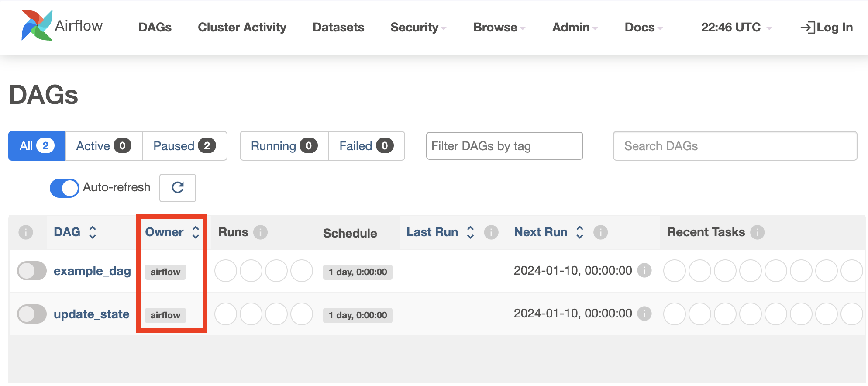Click the Filter DAGs by tag field
The width and height of the screenshot is (868, 386).
click(x=505, y=146)
